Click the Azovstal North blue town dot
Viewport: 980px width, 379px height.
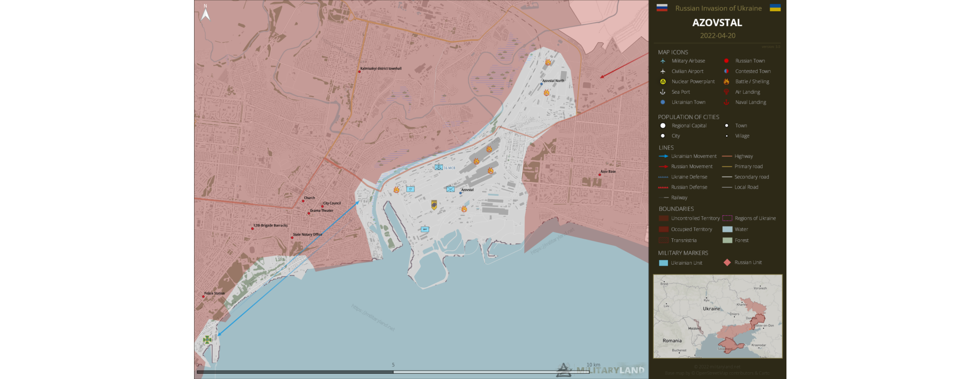pos(541,84)
